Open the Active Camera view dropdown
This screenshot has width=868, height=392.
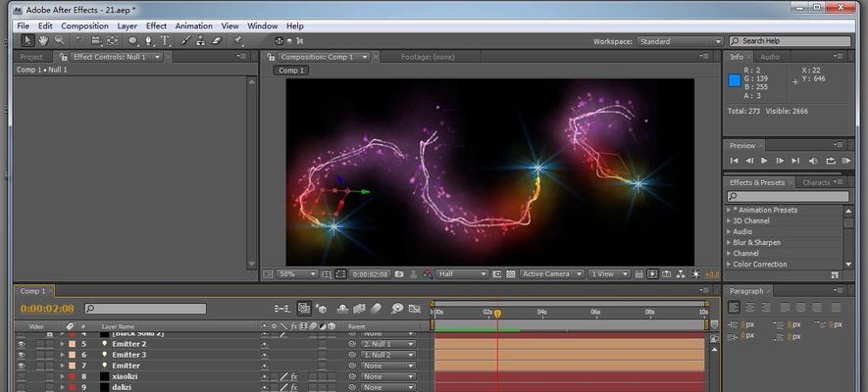tap(552, 273)
